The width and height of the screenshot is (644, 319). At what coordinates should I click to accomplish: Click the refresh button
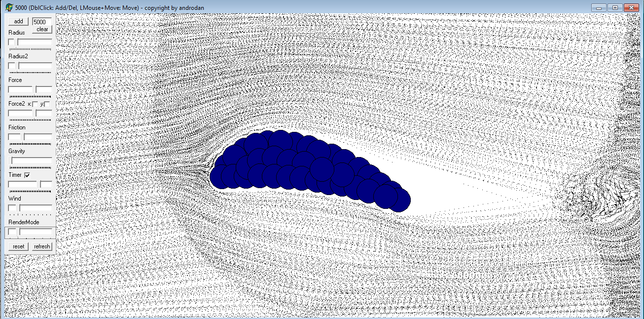click(x=42, y=246)
